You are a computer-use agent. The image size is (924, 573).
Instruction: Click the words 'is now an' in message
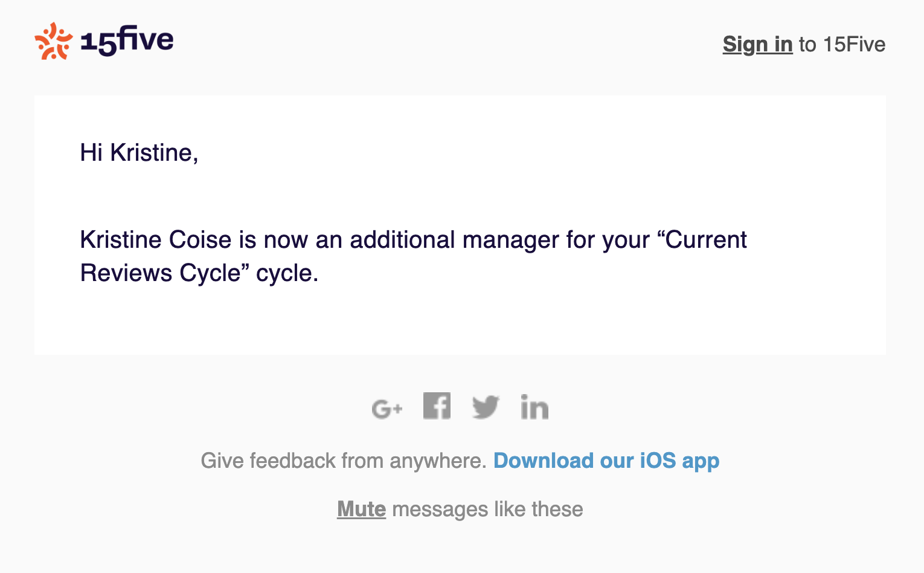tap(290, 240)
